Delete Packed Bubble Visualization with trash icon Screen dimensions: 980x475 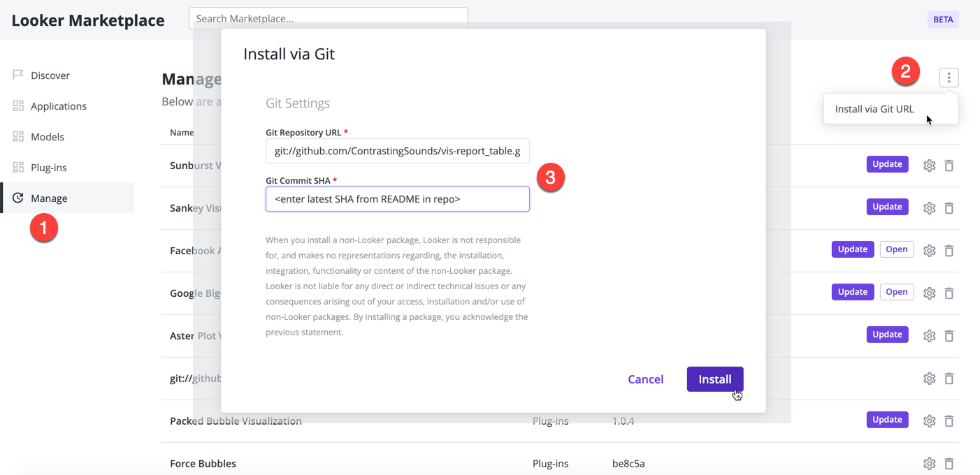coord(949,421)
